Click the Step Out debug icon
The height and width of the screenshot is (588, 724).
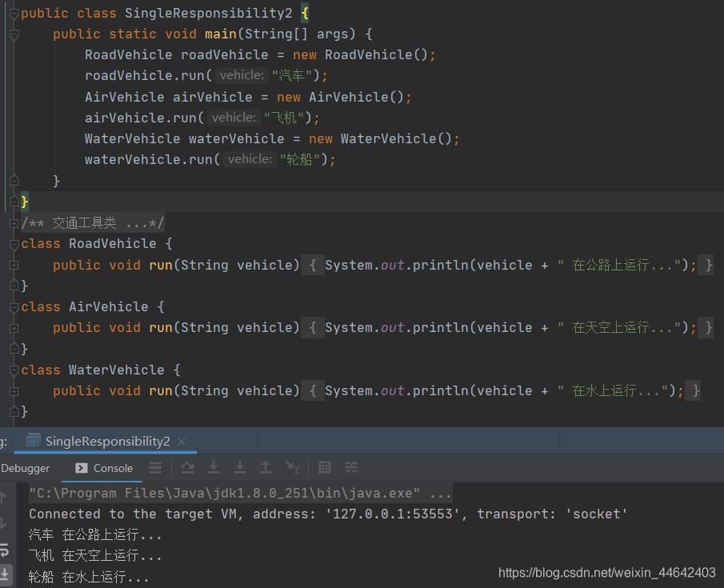266,468
